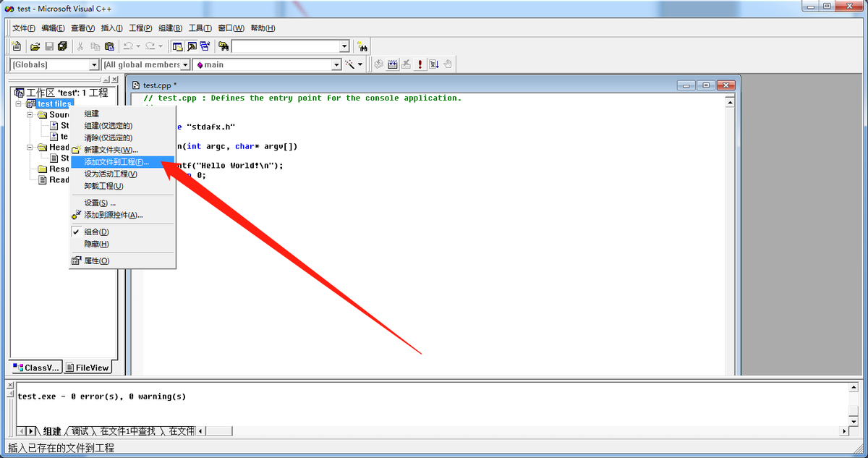Open the 工程(P) menu

tap(140, 28)
